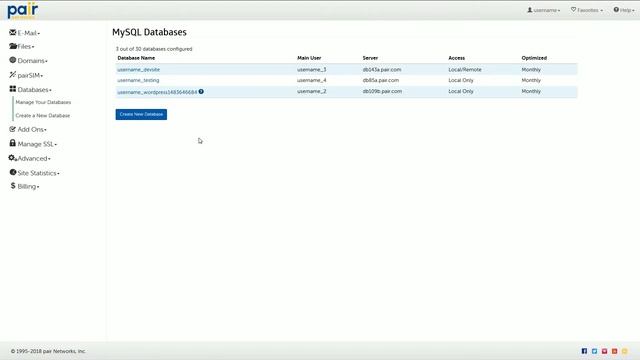Select Create a New Database submenu item
This screenshot has width=640, height=360.
[x=42, y=116]
